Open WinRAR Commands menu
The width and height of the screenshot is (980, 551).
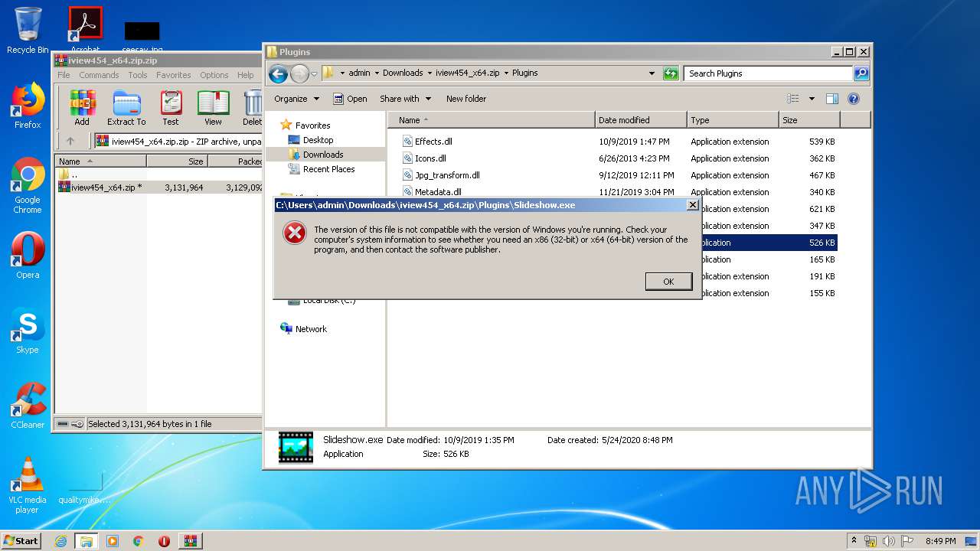click(99, 75)
